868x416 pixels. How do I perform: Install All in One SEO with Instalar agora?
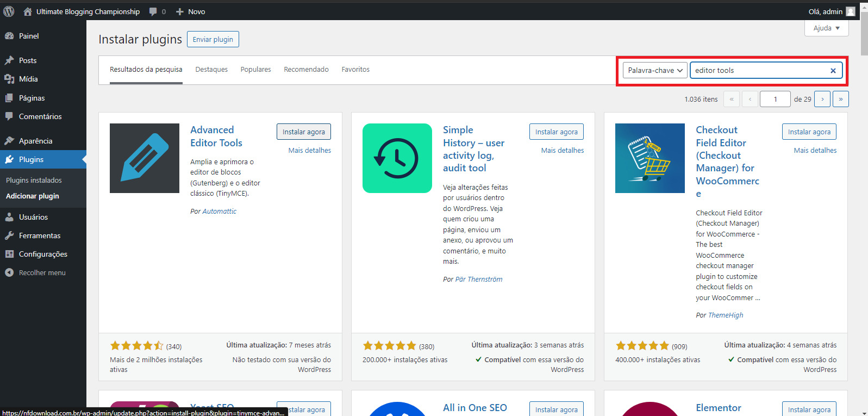(557, 409)
